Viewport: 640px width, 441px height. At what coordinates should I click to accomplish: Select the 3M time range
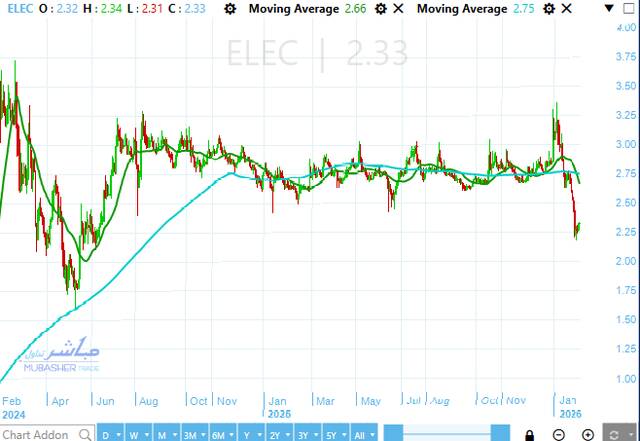coord(192,434)
